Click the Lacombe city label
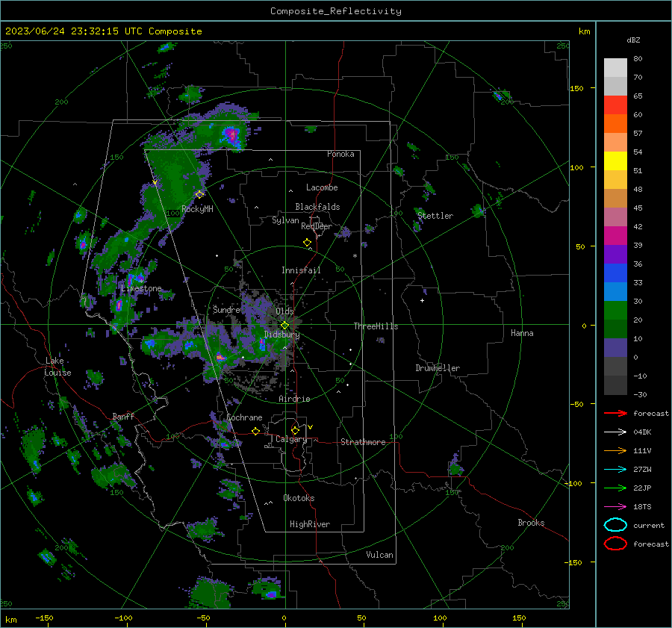 322,187
